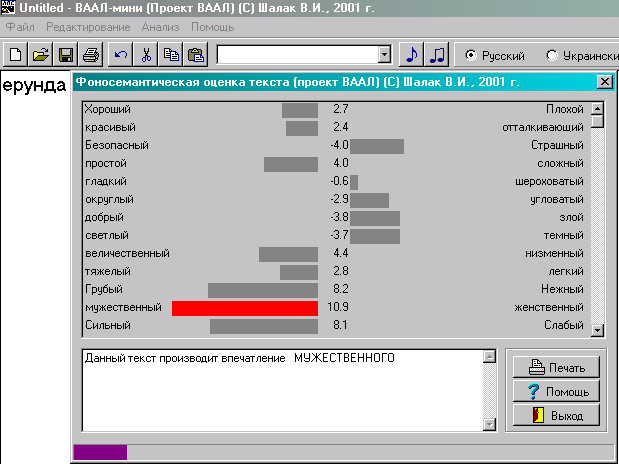Click the шероховатый label
The height and width of the screenshot is (464, 619).
click(x=549, y=182)
